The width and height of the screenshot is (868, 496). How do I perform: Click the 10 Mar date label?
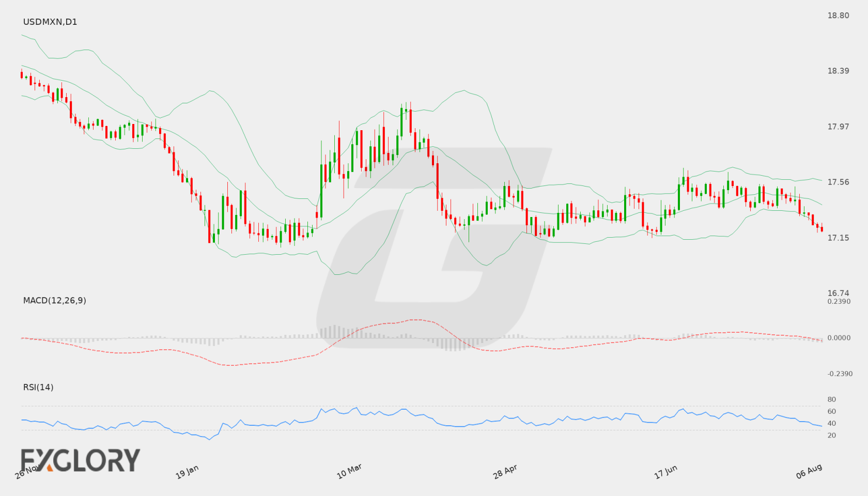[349, 471]
